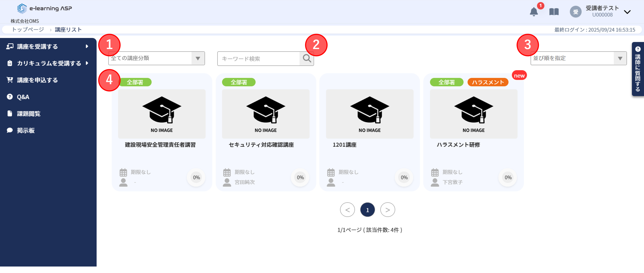Open the セキュリティ対応確認講座 thumbnail
Image resolution: width=644 pixels, height=273 pixels.
tap(266, 114)
